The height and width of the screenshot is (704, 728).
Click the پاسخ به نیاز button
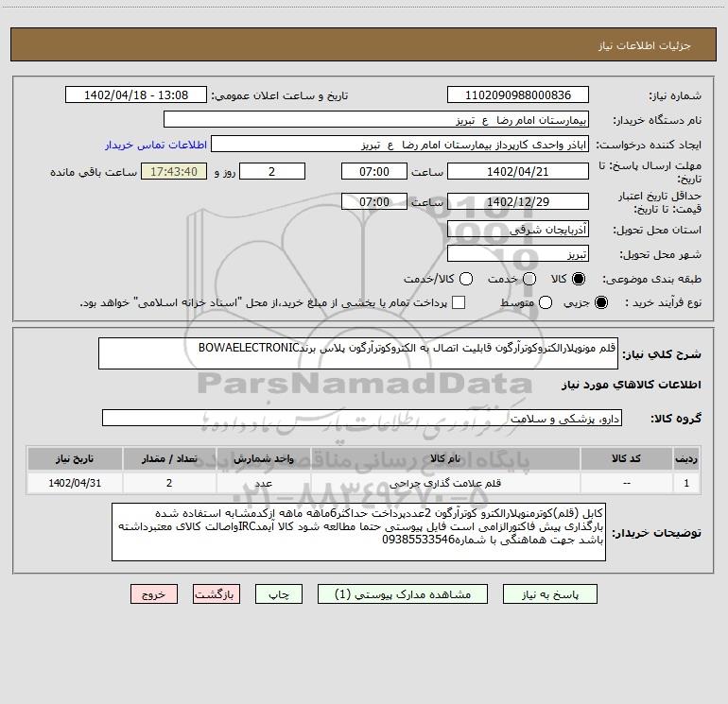pos(549,594)
